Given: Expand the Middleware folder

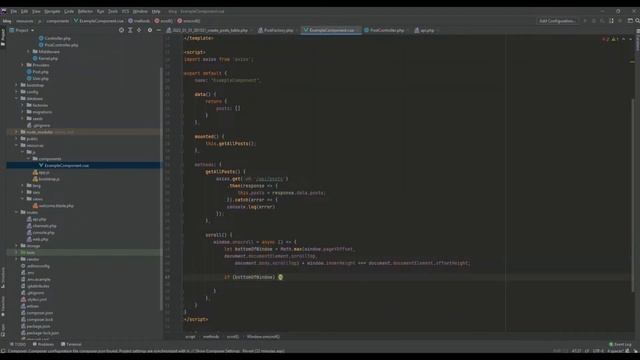Looking at the screenshot, I should pos(29,52).
